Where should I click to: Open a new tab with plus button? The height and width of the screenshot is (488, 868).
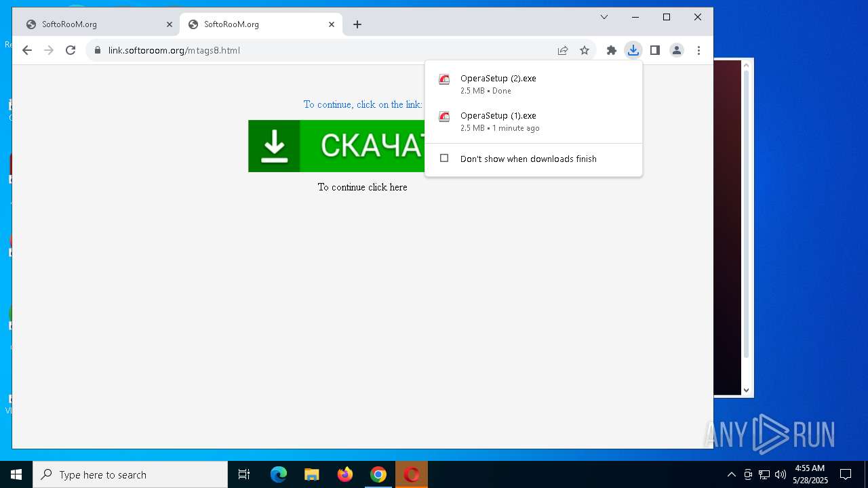(x=357, y=24)
